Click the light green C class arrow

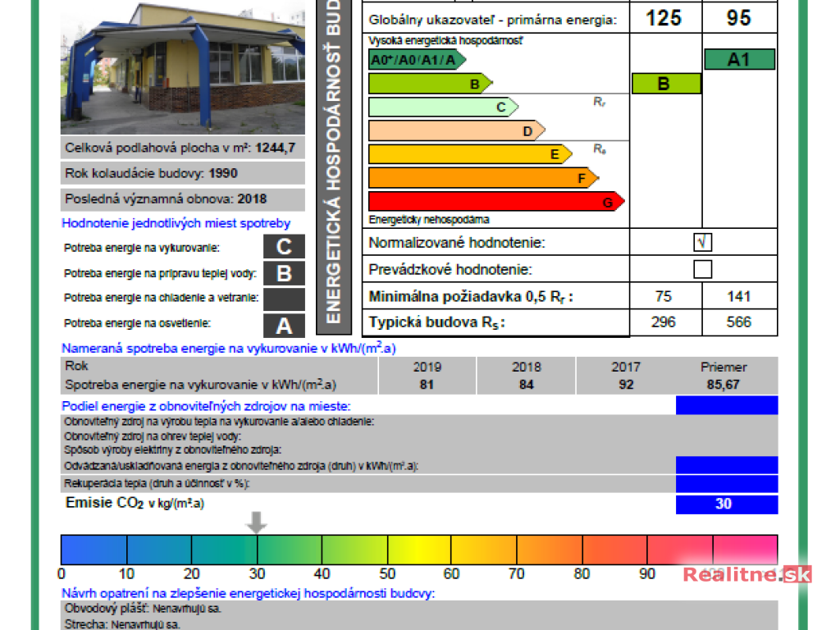click(x=443, y=107)
